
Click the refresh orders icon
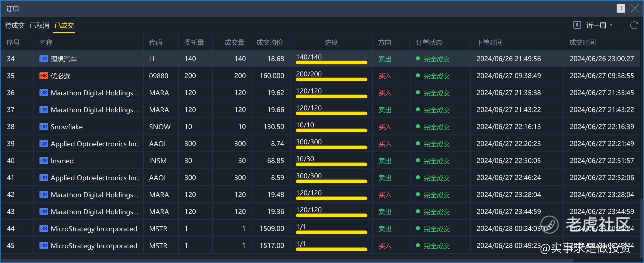[634, 25]
